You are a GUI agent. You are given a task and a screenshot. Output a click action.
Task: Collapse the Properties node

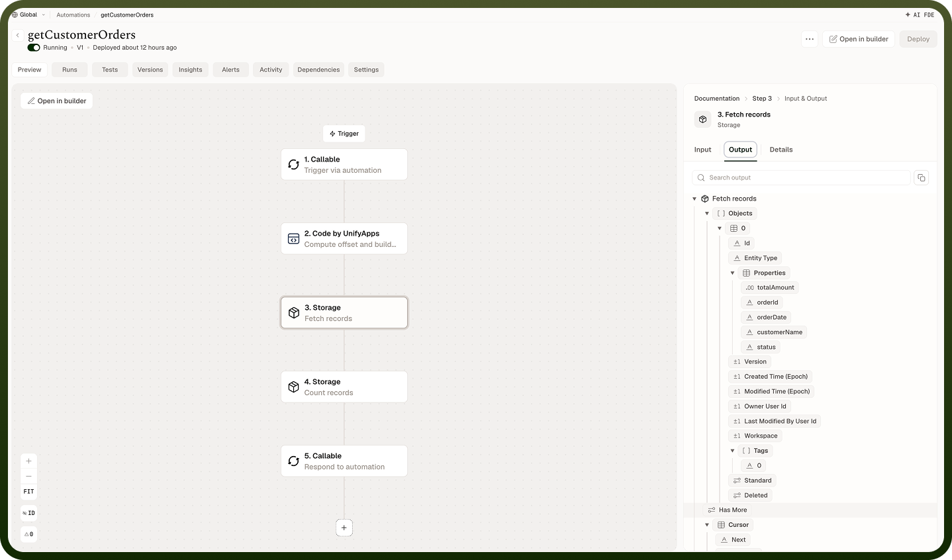[x=732, y=273]
